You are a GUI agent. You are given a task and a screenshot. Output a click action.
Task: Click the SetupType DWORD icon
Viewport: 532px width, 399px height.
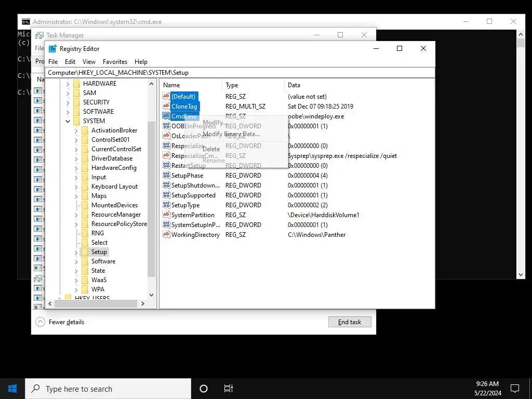[166, 205]
